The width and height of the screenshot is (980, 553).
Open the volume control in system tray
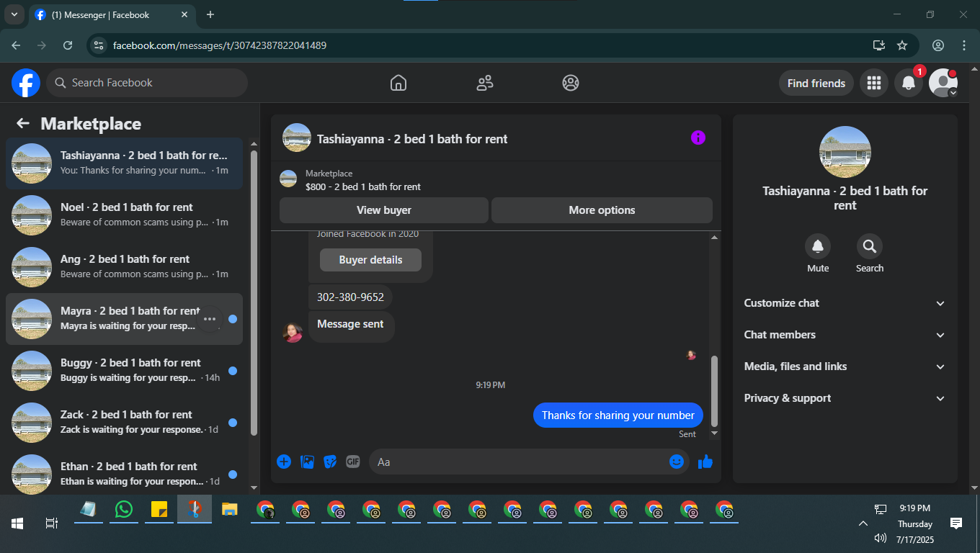click(880, 538)
